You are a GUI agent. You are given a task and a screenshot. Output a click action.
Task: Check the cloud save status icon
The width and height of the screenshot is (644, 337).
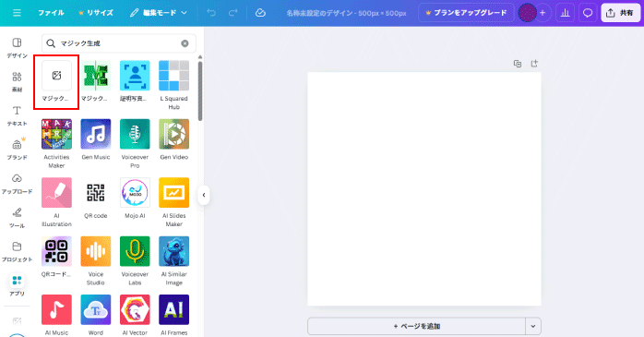260,13
